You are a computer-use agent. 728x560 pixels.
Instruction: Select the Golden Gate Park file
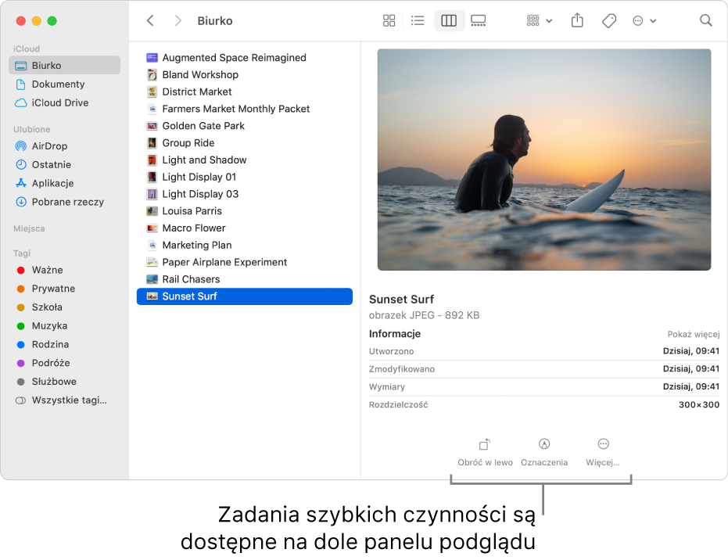[x=203, y=126]
